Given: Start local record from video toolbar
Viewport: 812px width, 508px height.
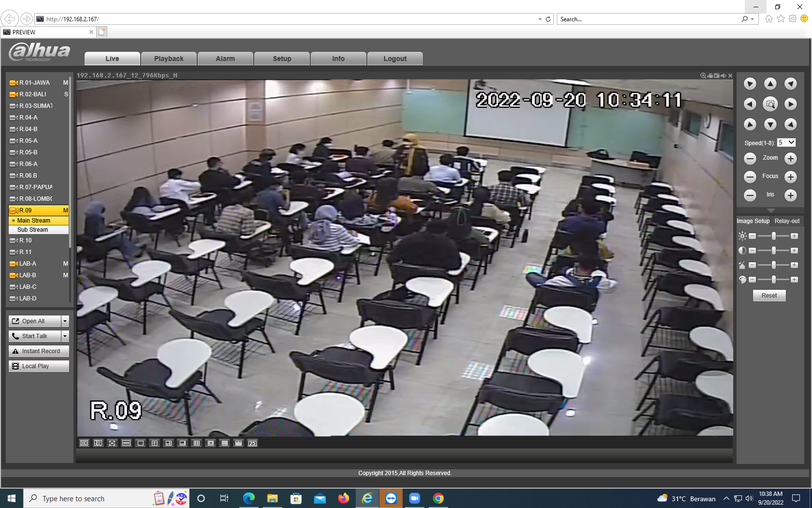Looking at the screenshot, I should click(710, 75).
